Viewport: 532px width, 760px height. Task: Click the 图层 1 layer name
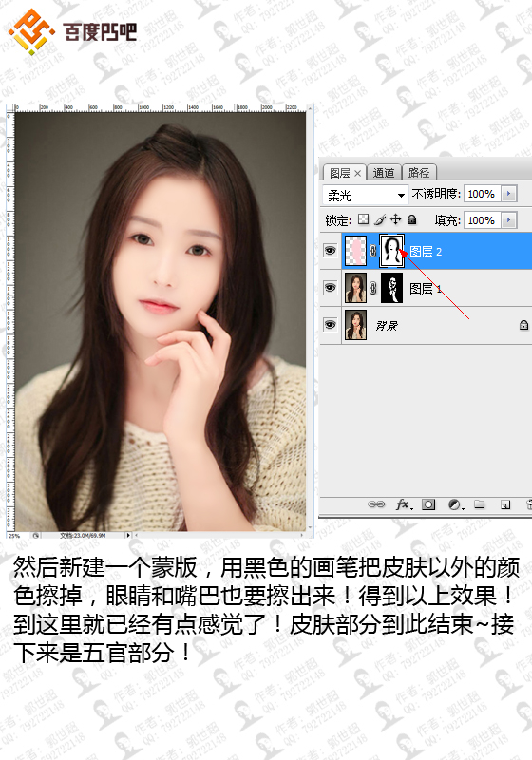click(425, 289)
